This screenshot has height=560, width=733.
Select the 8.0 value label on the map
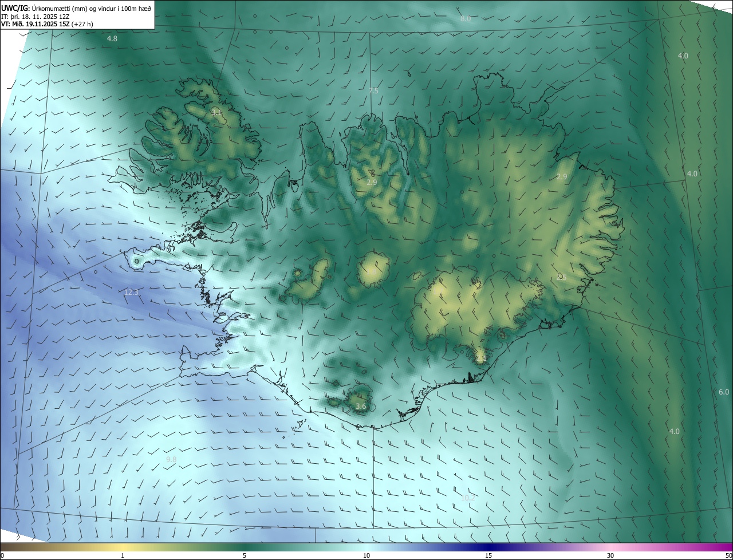(466, 19)
